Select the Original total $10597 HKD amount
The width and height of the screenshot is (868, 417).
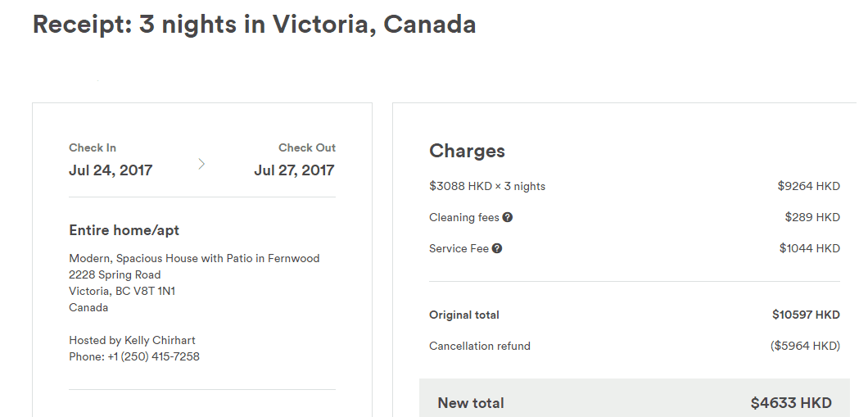(x=807, y=315)
